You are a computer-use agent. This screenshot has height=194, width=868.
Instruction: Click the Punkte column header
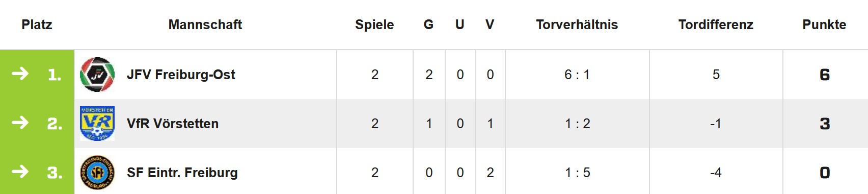824,25
